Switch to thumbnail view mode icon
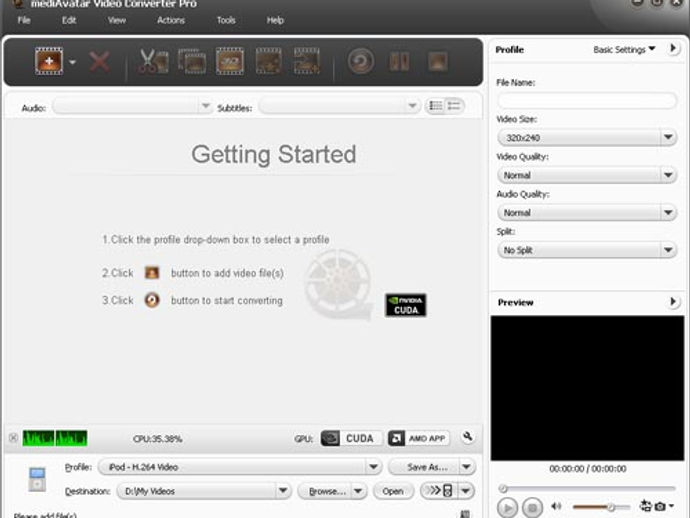690x518 pixels. (x=454, y=106)
